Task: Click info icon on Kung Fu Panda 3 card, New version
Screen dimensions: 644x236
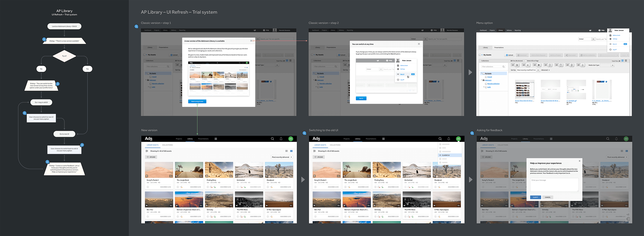Action: tap(148, 187)
